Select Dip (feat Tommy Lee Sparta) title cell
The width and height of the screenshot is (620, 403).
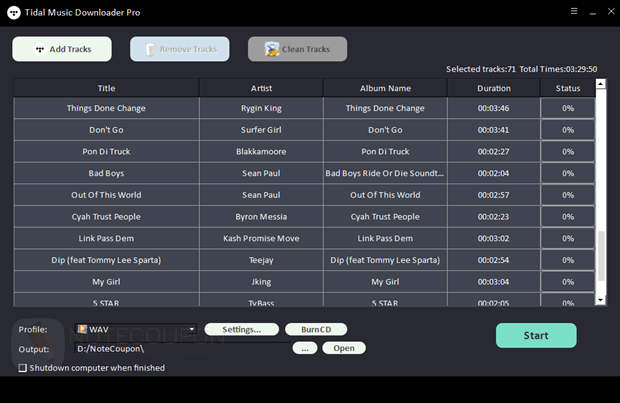106,260
